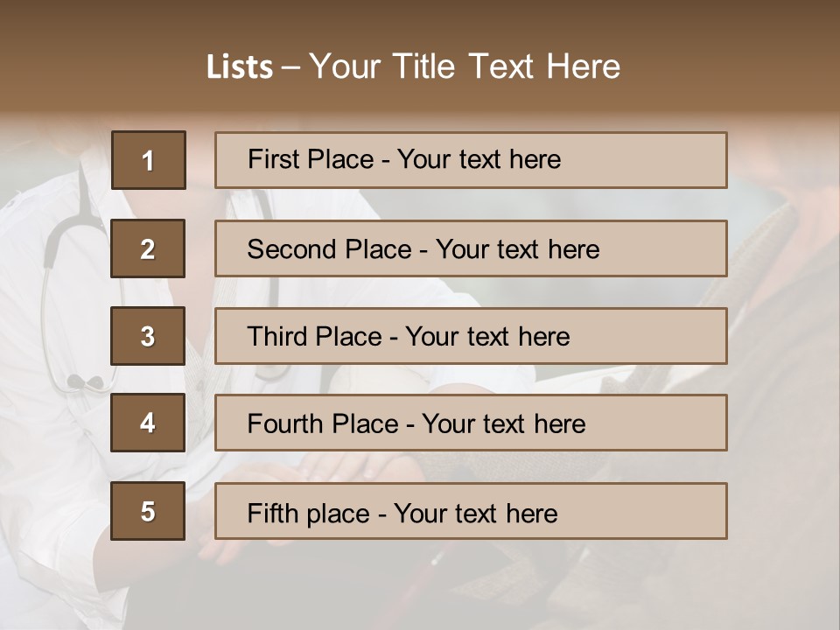Click 'Your text here' in Fourth Place row
The height and width of the screenshot is (630, 840).
pos(503,424)
